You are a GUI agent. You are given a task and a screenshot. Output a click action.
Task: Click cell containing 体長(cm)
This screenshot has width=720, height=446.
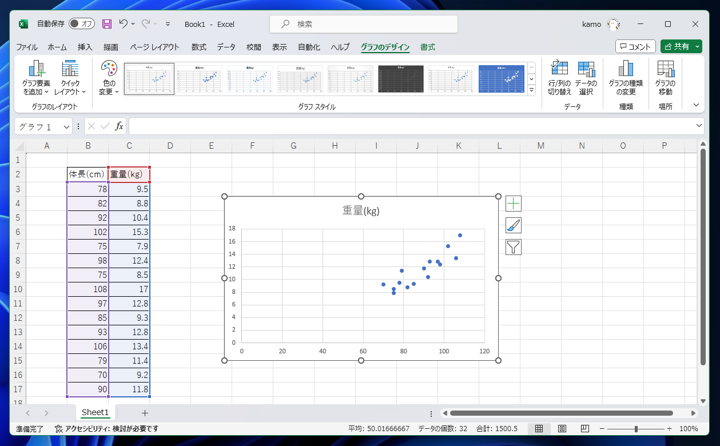point(87,174)
